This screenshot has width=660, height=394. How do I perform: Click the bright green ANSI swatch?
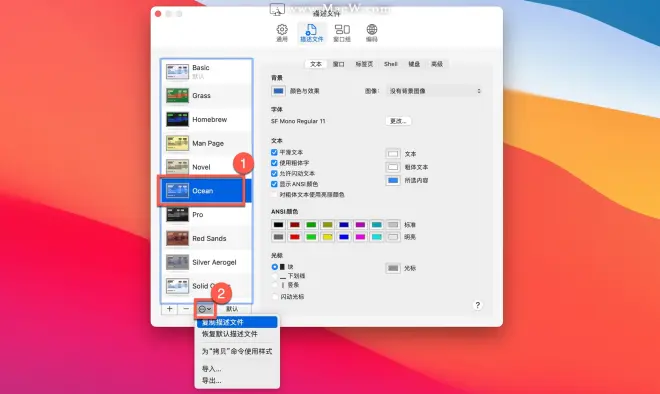(x=311, y=237)
